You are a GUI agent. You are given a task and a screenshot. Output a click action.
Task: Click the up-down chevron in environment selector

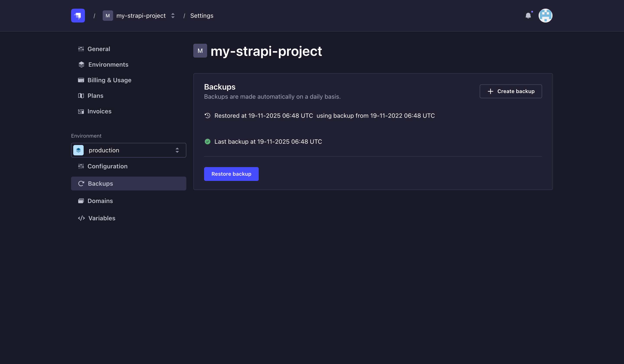click(x=177, y=150)
